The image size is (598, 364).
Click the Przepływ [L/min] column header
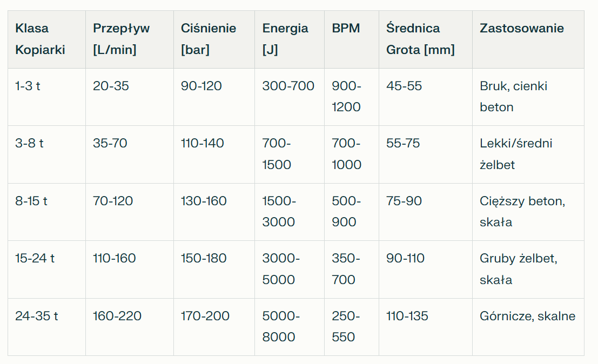121,39
